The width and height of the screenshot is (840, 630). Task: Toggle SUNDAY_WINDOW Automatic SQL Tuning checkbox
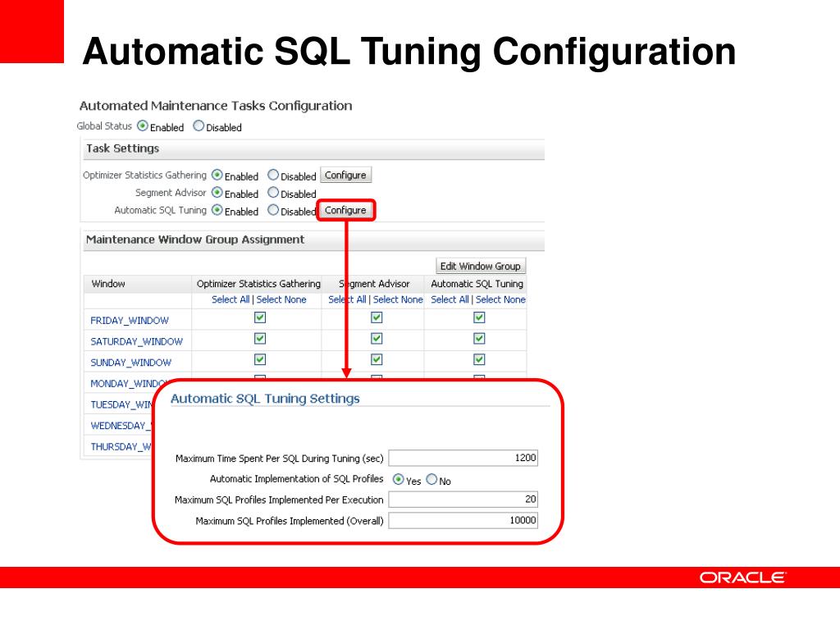(x=479, y=359)
